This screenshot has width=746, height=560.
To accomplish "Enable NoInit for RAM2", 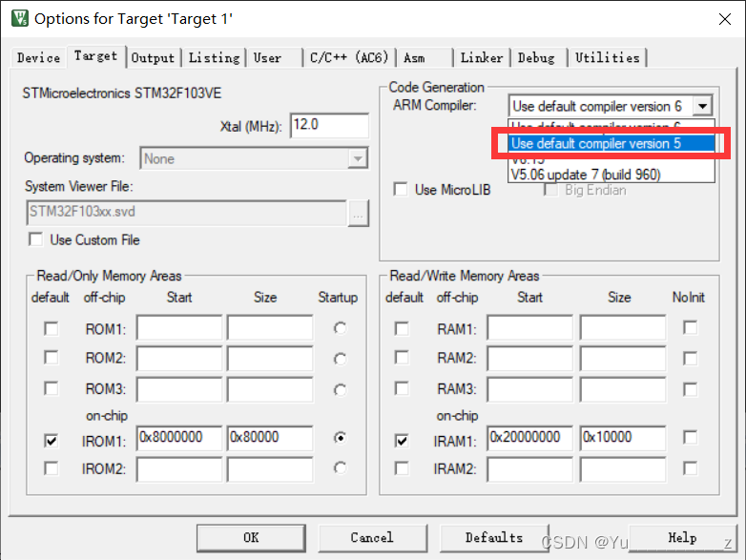I will pyautogui.click(x=690, y=359).
